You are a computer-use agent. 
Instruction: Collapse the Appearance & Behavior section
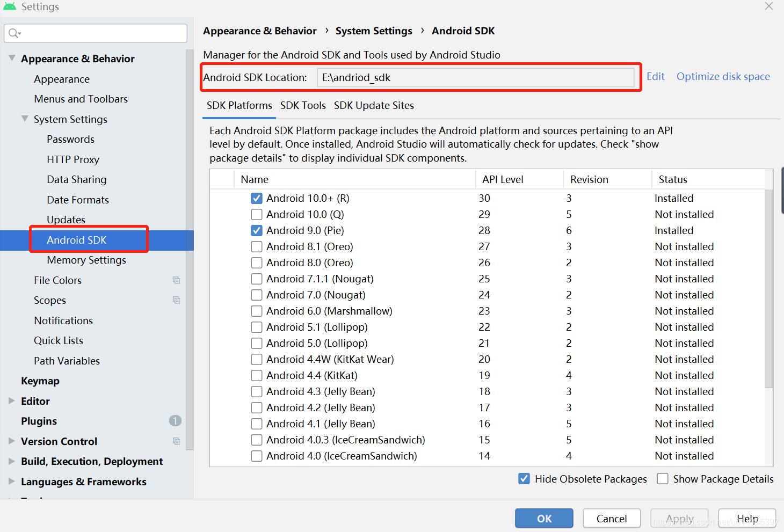click(x=12, y=58)
